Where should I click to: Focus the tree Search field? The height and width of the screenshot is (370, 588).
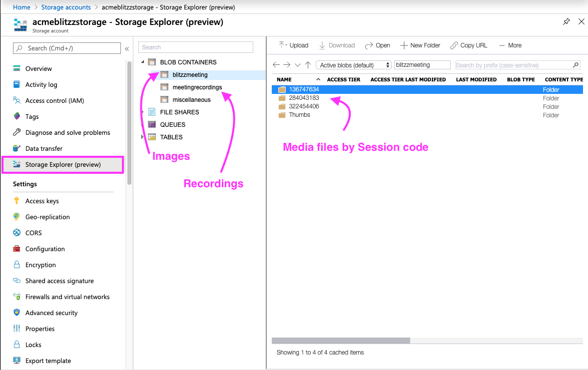coord(196,47)
